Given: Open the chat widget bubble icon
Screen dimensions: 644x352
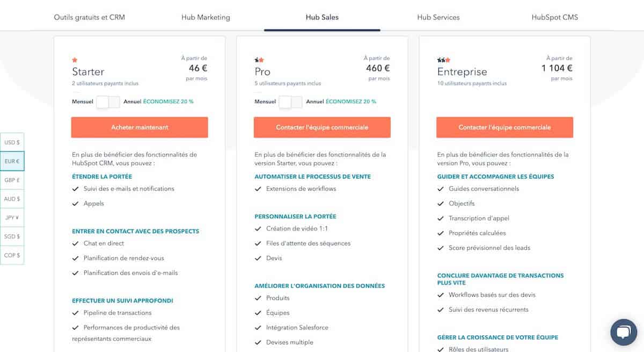Looking at the screenshot, I should pyautogui.click(x=623, y=332).
